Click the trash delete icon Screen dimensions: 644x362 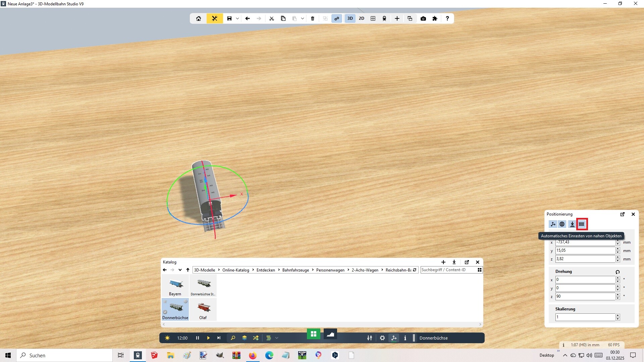[313, 18]
